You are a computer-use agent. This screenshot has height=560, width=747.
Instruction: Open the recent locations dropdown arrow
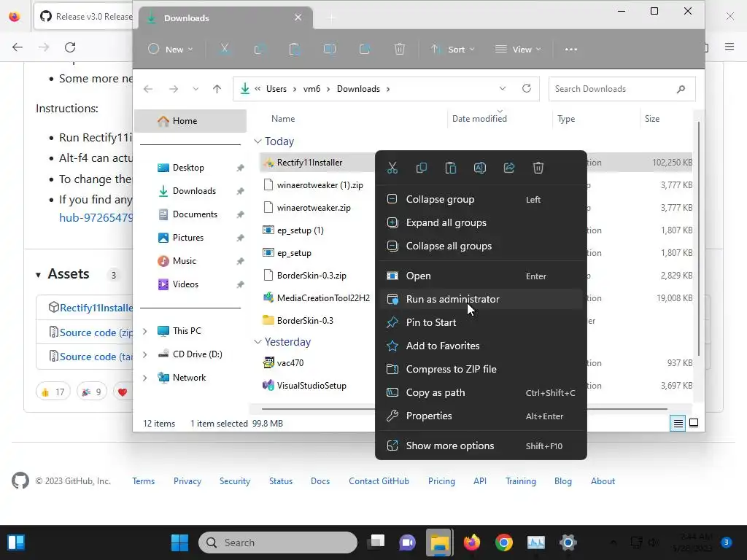[196, 89]
